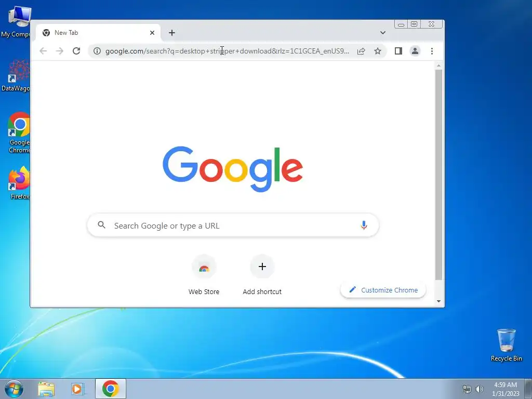Open the Web Store shortcut
Viewport: 532px width, 399px height.
(204, 275)
